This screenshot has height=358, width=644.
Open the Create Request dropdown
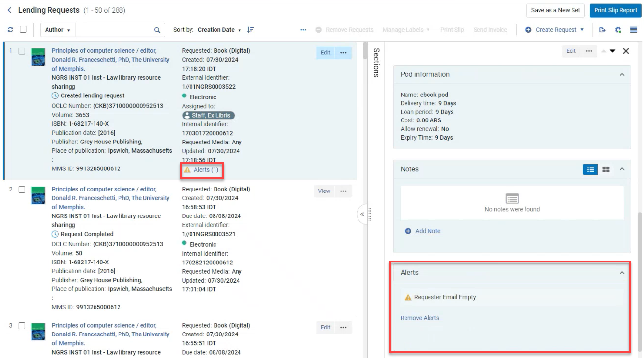[x=555, y=30]
